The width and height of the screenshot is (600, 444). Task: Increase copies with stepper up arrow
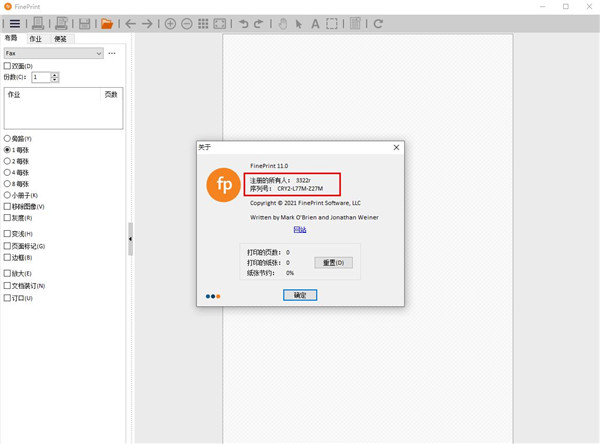click(x=55, y=75)
